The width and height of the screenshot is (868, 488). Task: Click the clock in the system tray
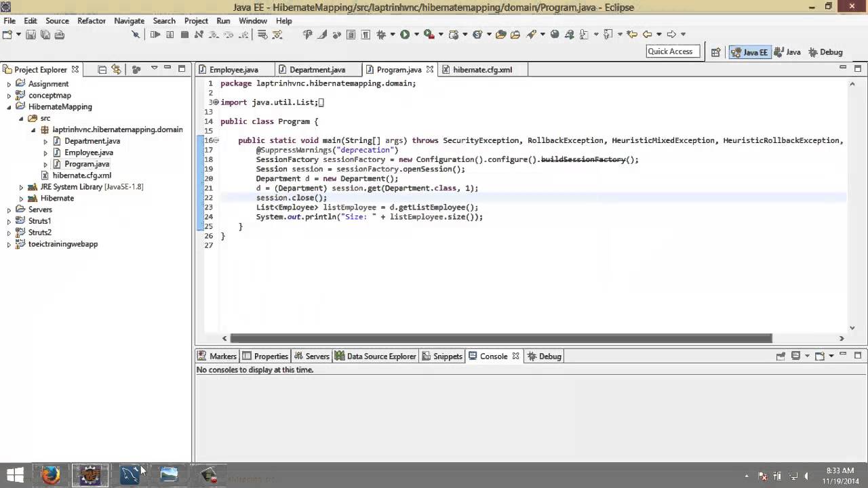point(840,475)
